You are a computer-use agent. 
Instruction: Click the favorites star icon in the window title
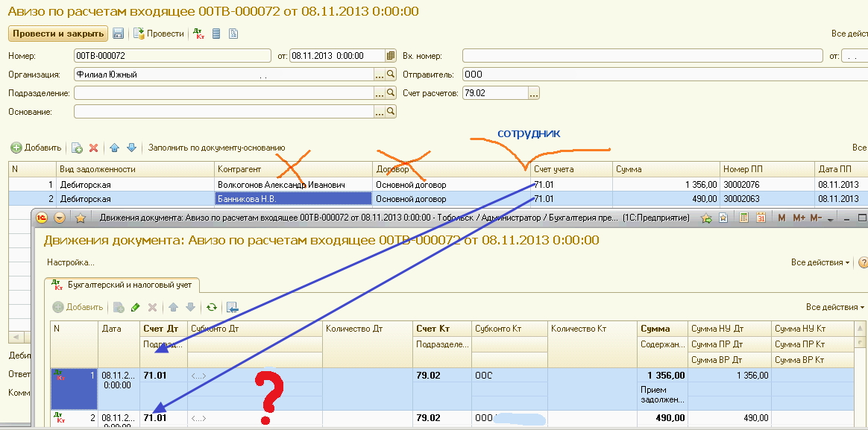click(705, 218)
